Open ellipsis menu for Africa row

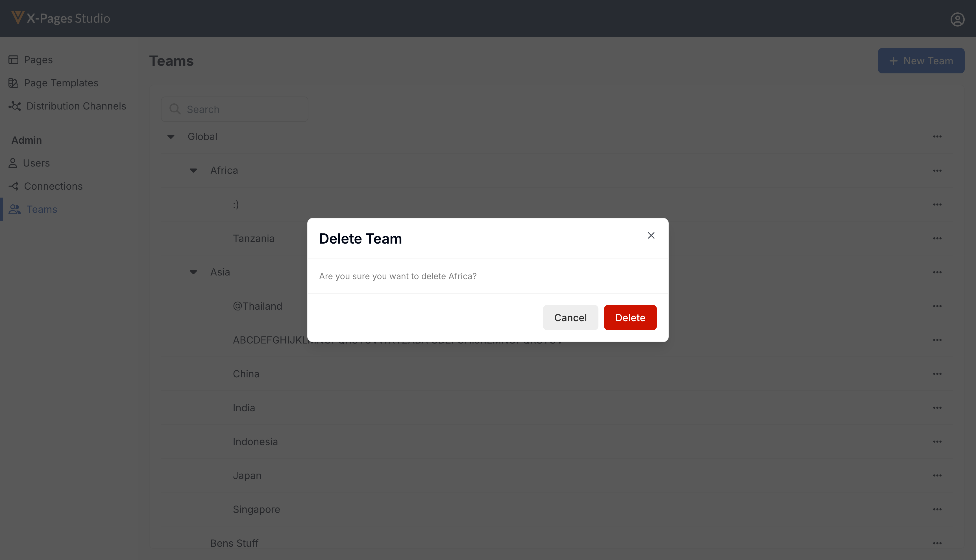[937, 170]
